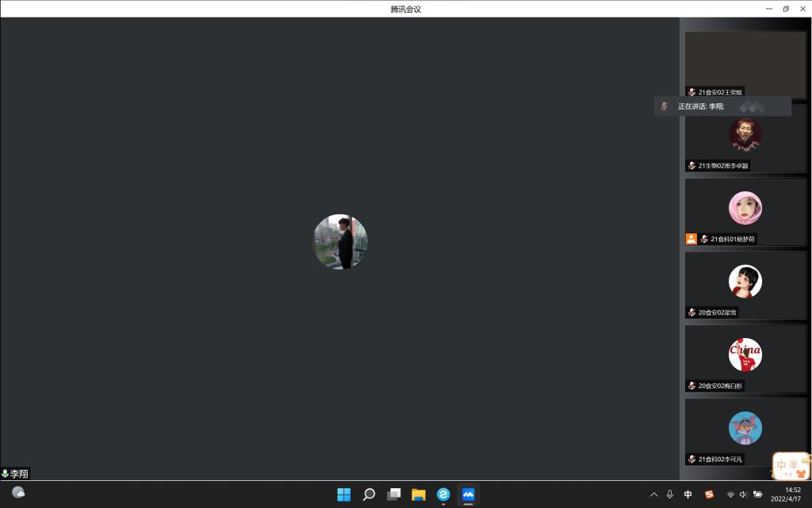Viewport: 812px width, 508px height.
Task: Select 21生物02班李卓颖's video tile
Action: point(745,138)
